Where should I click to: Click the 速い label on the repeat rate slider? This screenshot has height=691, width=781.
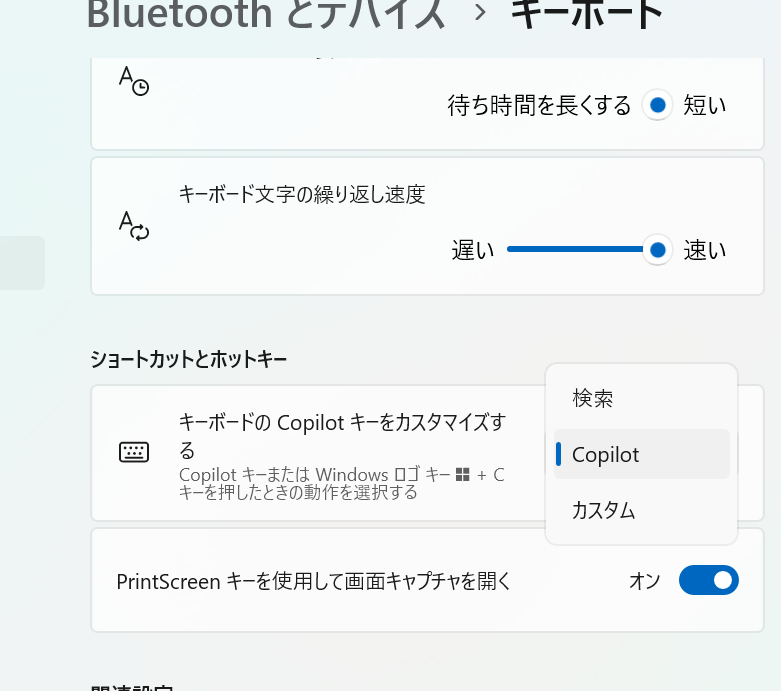(x=704, y=250)
